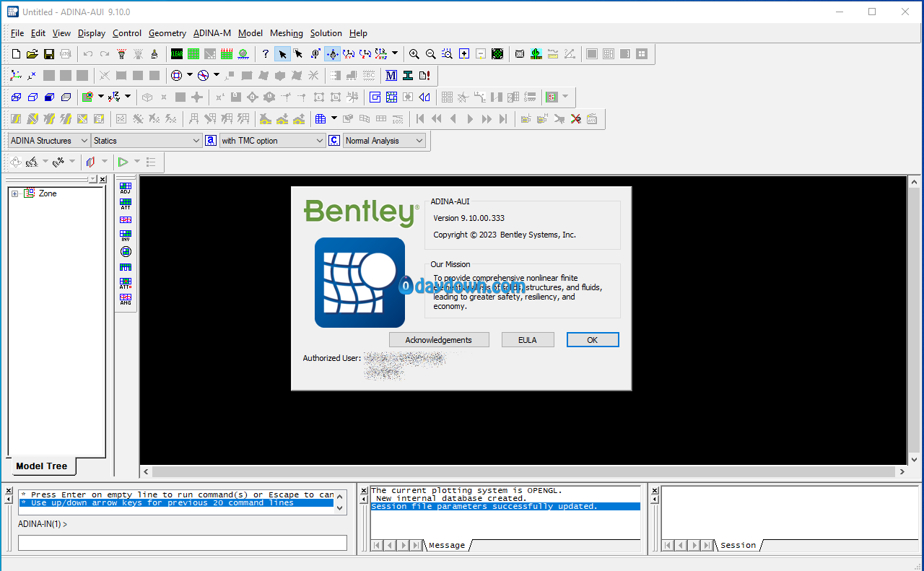
Task: Save the model with the floppy disk icon
Action: pyautogui.click(x=49, y=54)
